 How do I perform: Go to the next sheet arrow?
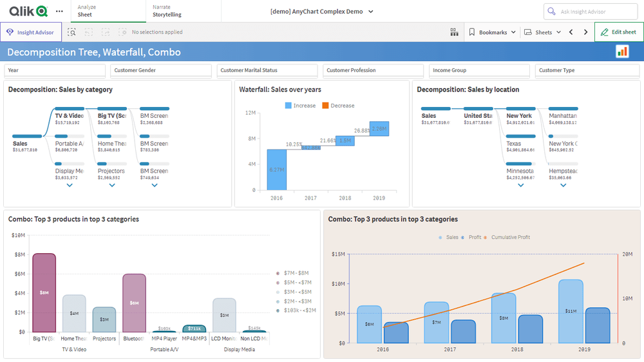585,32
